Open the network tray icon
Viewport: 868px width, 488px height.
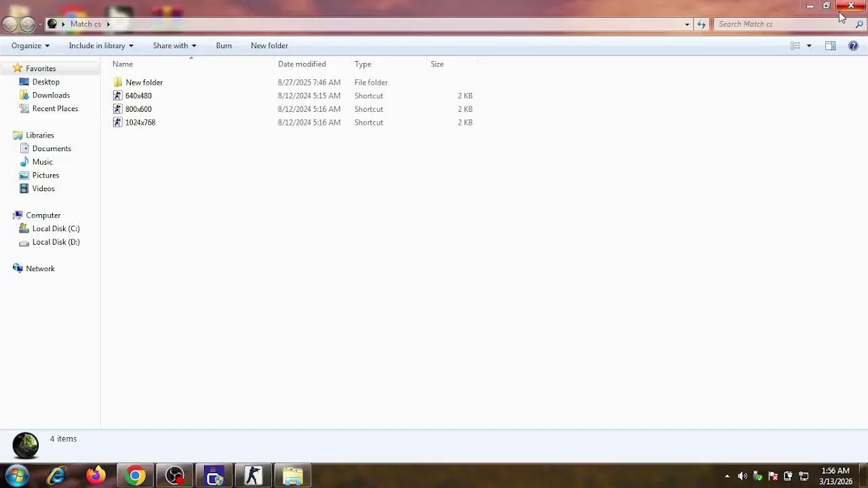[x=804, y=476]
